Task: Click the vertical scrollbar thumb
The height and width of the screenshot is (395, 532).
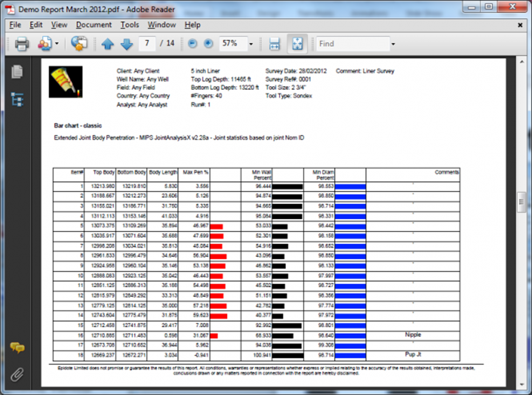Action: 522,203
